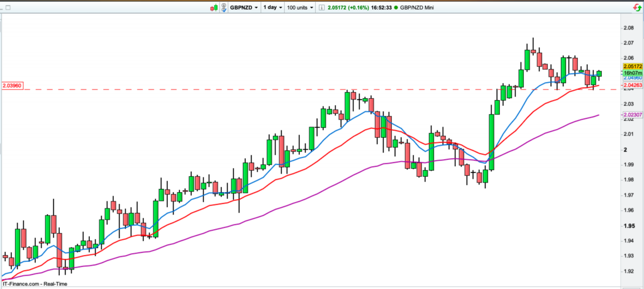This screenshot has width=644, height=289.
Task: Click the green 16h07m countdown tag
Action: 633,72
